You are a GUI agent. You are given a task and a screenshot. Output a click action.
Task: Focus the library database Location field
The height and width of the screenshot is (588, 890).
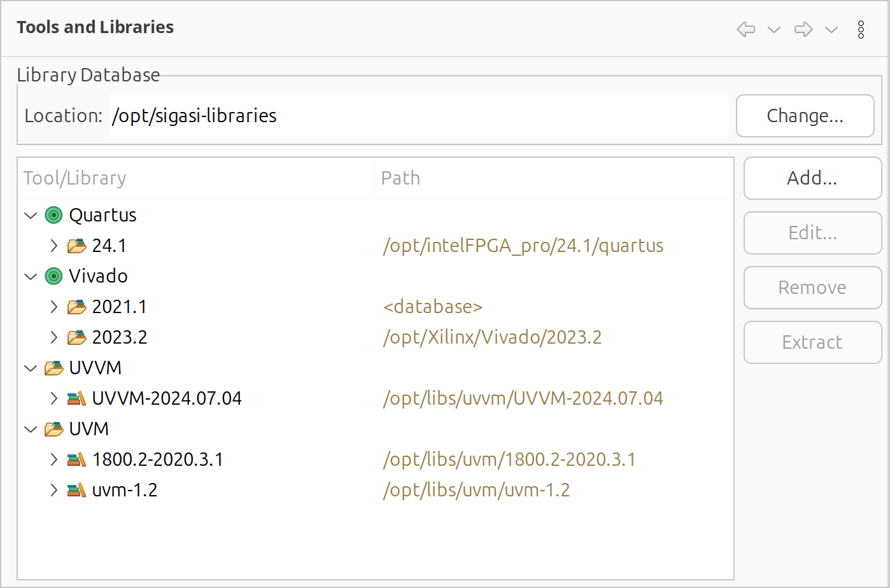[419, 116]
